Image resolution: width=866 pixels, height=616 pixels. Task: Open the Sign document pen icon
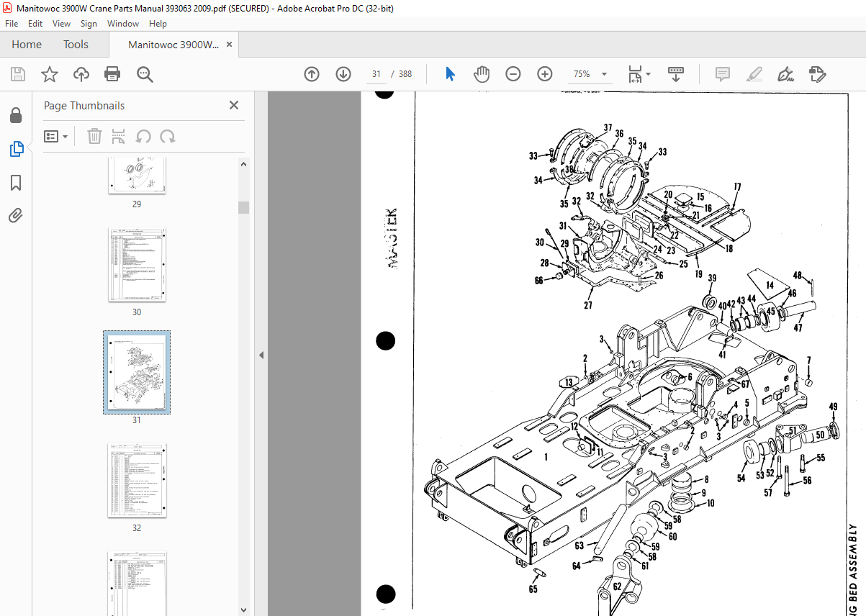coord(785,74)
